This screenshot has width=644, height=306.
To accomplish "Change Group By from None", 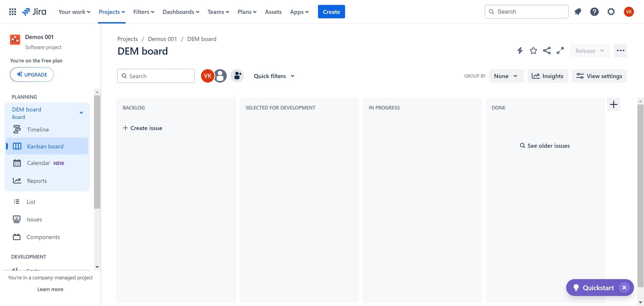I will 506,76.
